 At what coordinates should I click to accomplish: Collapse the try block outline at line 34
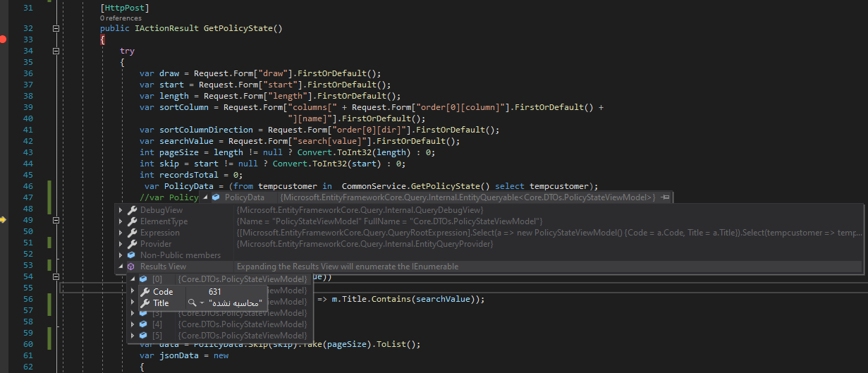56,51
